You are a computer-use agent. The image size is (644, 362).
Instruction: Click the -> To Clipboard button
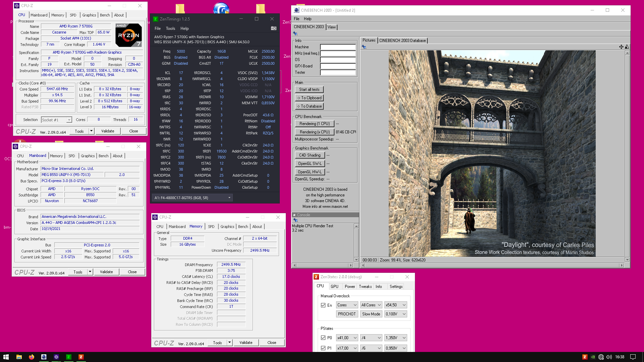pos(309,98)
